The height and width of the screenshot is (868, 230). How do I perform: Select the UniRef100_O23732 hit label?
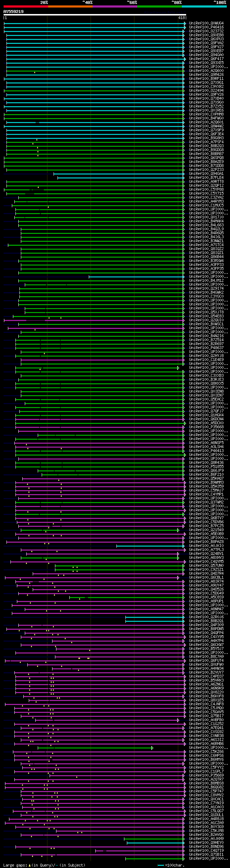click(x=206, y=31)
